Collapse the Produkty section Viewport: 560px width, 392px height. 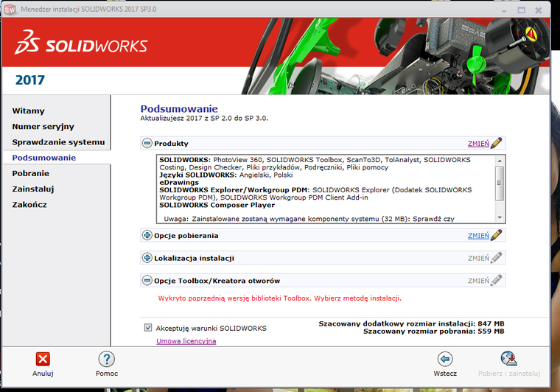[147, 143]
